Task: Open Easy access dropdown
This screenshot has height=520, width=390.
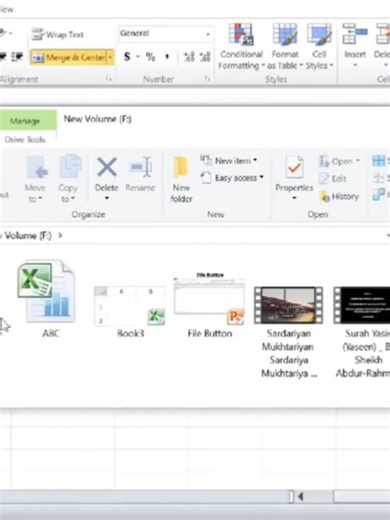Action: [232, 178]
